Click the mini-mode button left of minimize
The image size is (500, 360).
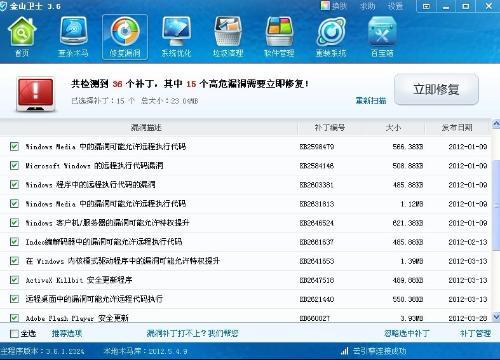[426, 6]
